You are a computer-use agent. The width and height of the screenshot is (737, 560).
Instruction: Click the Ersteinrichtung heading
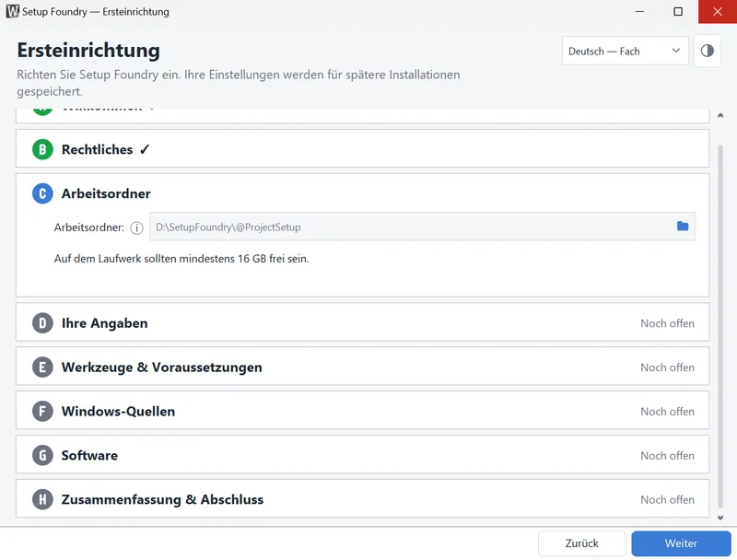(88, 51)
